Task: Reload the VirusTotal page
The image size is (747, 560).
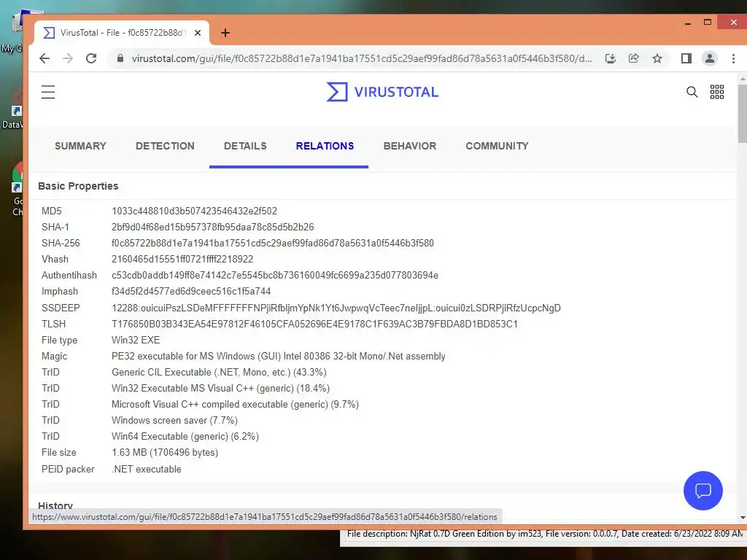Action: click(x=91, y=58)
